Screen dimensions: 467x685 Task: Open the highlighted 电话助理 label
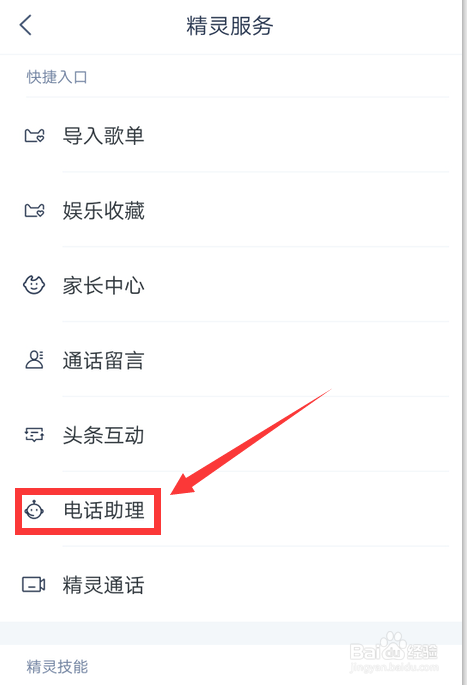tap(104, 510)
